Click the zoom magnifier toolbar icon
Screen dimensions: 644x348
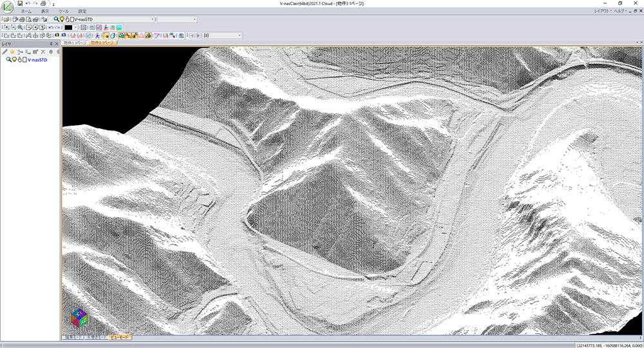coord(20,28)
